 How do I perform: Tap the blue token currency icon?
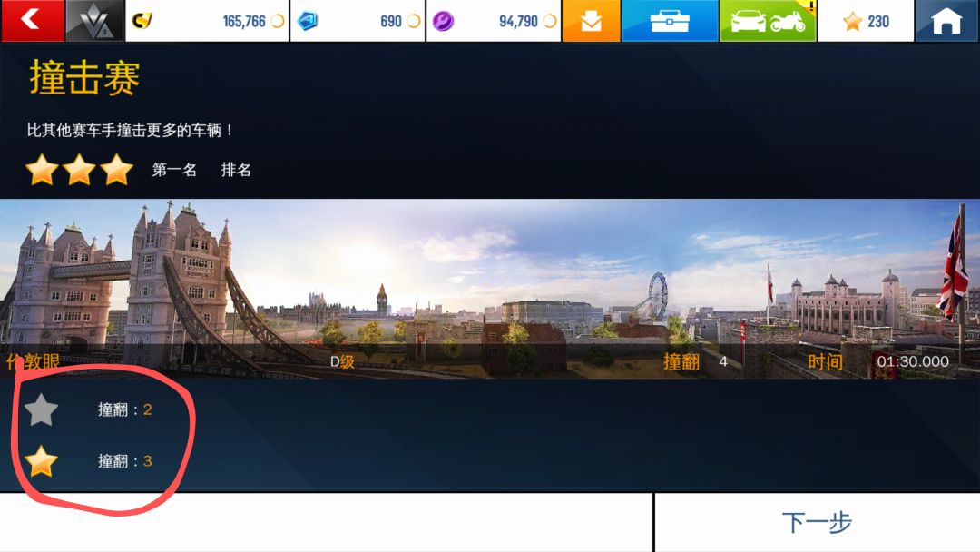(307, 21)
